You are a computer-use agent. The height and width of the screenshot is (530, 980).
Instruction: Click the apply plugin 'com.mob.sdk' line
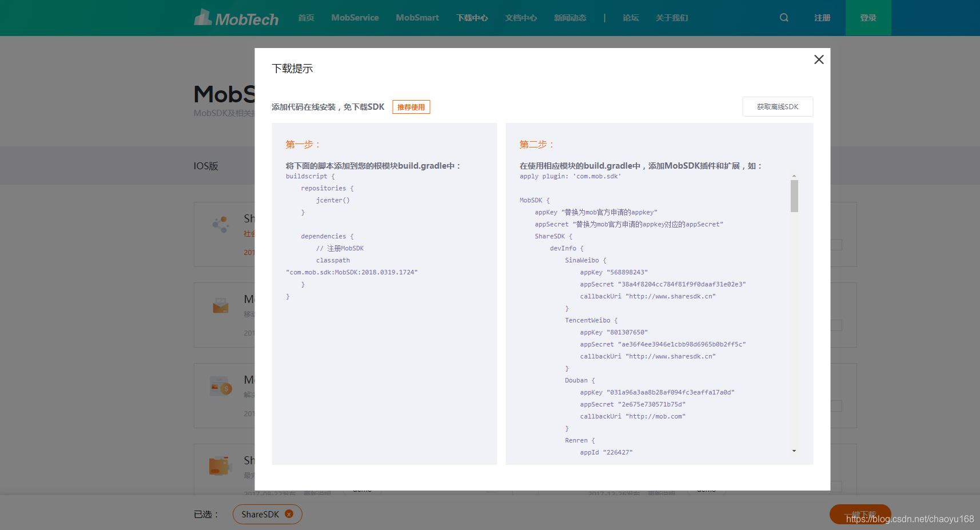pyautogui.click(x=570, y=176)
